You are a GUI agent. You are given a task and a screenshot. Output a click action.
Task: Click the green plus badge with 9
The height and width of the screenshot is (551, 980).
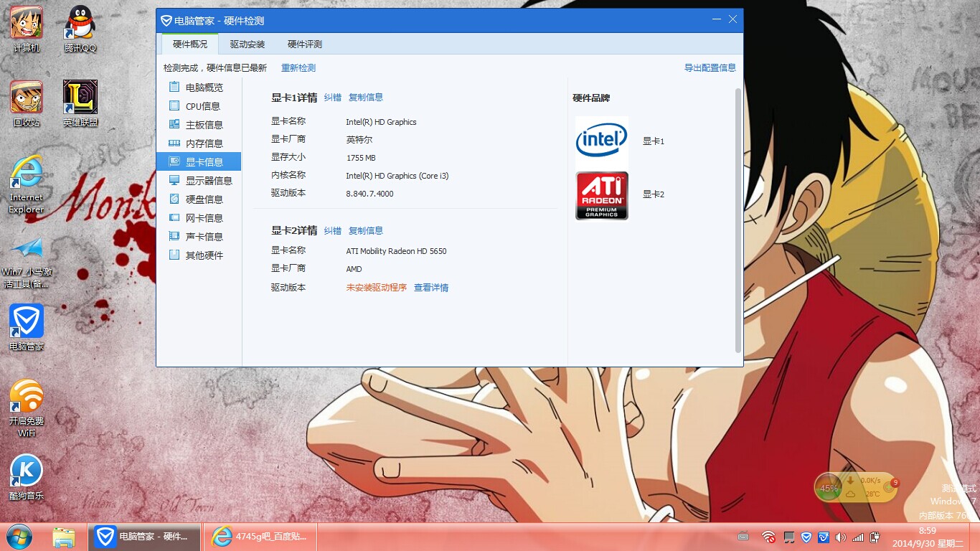(891, 486)
